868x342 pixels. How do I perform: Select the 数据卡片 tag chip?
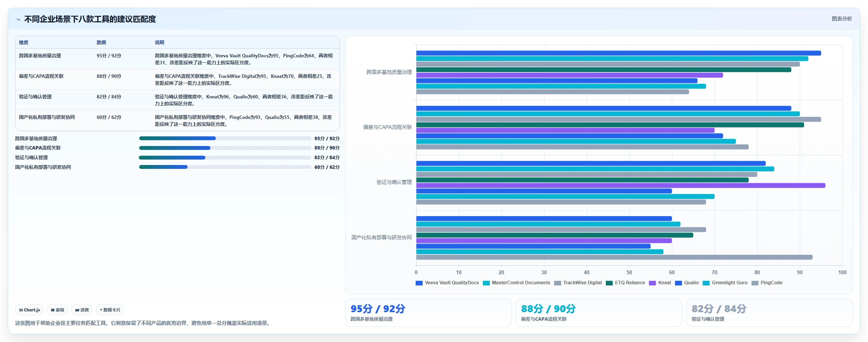tap(110, 310)
